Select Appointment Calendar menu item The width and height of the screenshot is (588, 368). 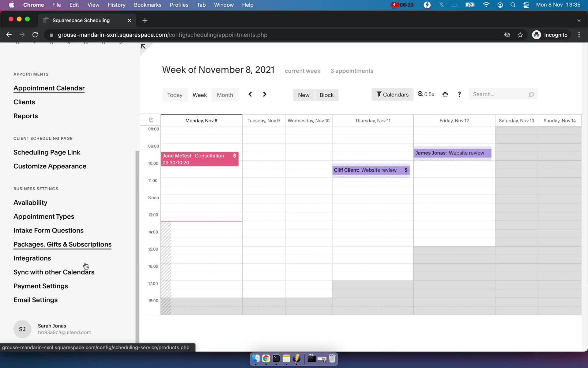pos(49,88)
